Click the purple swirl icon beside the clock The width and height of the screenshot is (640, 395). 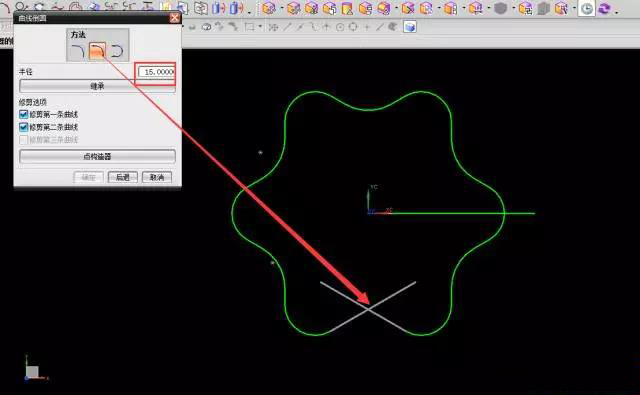pos(605,8)
